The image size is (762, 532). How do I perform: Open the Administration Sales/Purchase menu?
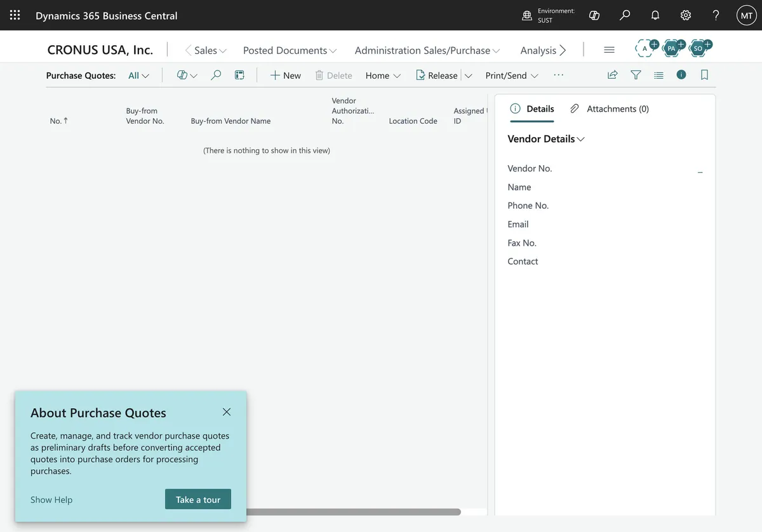(x=427, y=50)
